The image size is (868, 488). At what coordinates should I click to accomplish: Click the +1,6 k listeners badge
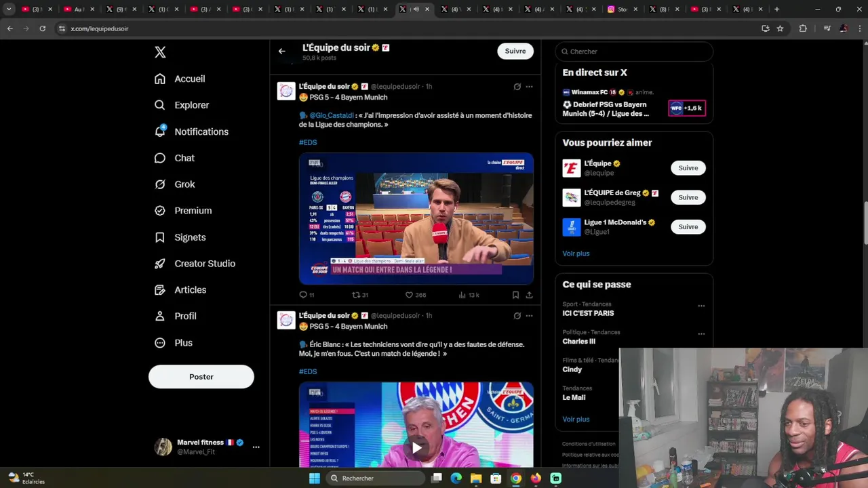pyautogui.click(x=687, y=108)
